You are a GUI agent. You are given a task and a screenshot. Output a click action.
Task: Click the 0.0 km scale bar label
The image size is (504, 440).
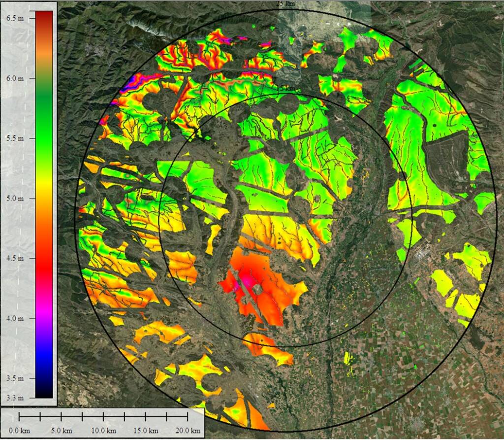pyautogui.click(x=20, y=431)
